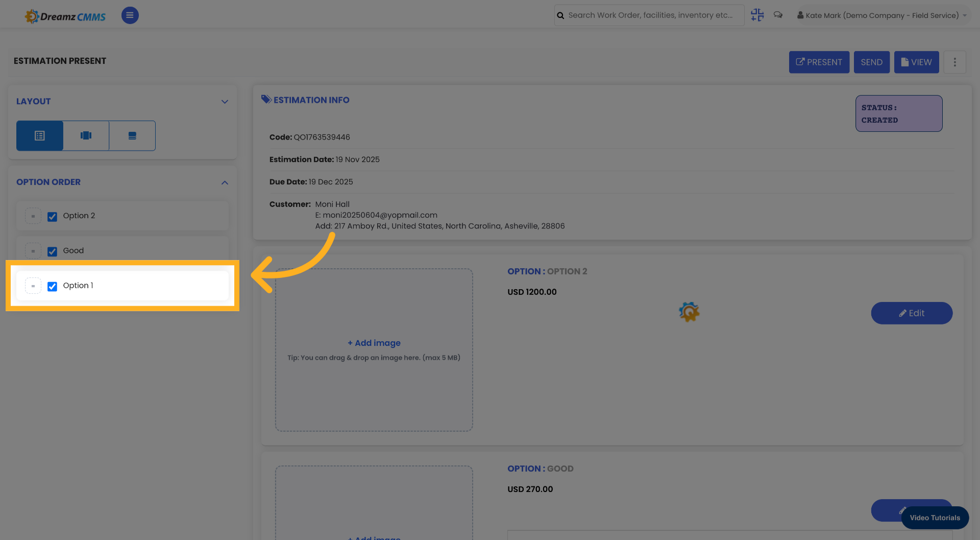Viewport: 980px width, 540px height.
Task: Click email moni20250604@yopmail.com
Action: [380, 215]
